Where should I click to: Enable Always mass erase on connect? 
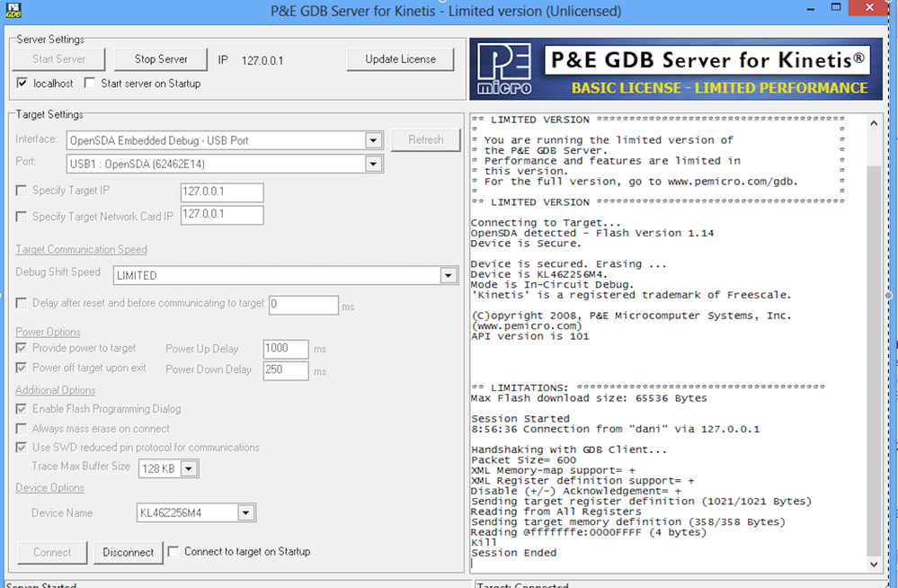(x=21, y=428)
